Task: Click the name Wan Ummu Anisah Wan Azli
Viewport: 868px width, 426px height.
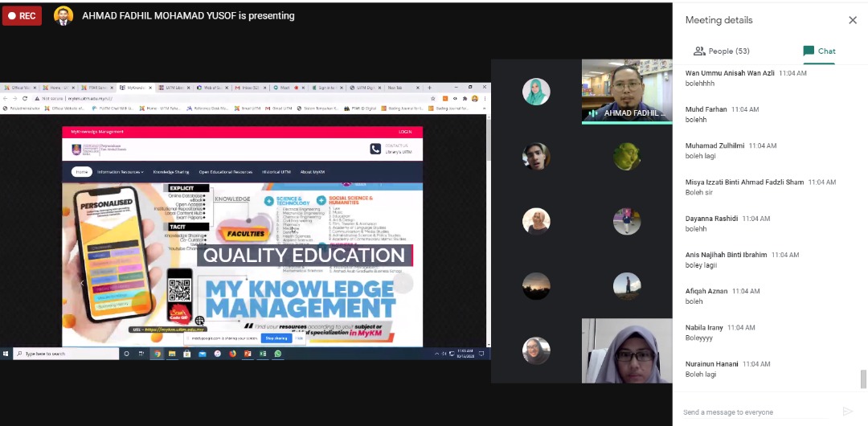Action: (730, 72)
